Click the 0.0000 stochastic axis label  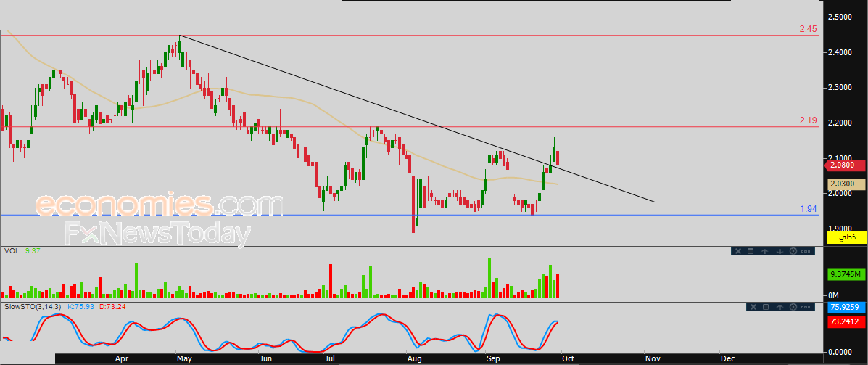[x=841, y=352]
